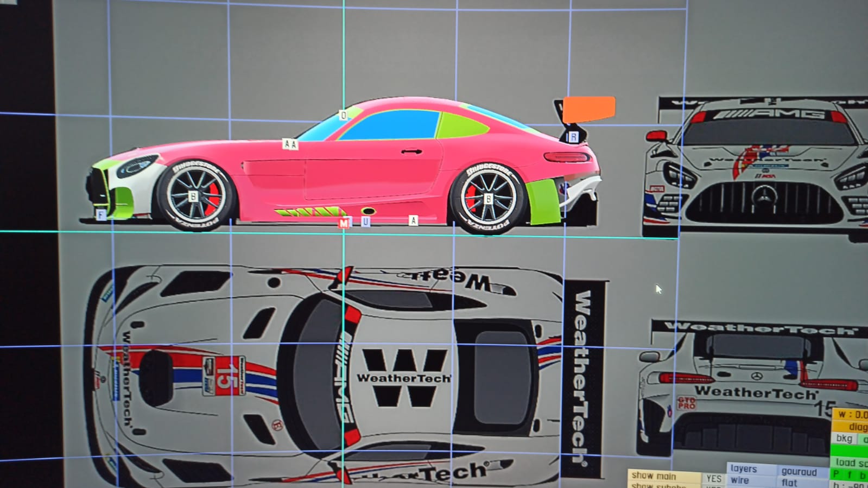This screenshot has height=488, width=868.
Task: Click the bkg button
Action: tap(844, 438)
